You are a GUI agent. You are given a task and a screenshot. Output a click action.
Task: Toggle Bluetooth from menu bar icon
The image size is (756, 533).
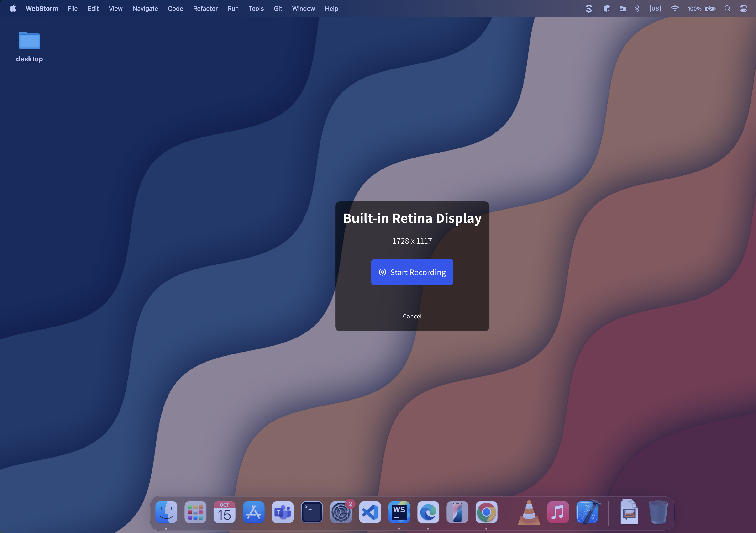[637, 9]
